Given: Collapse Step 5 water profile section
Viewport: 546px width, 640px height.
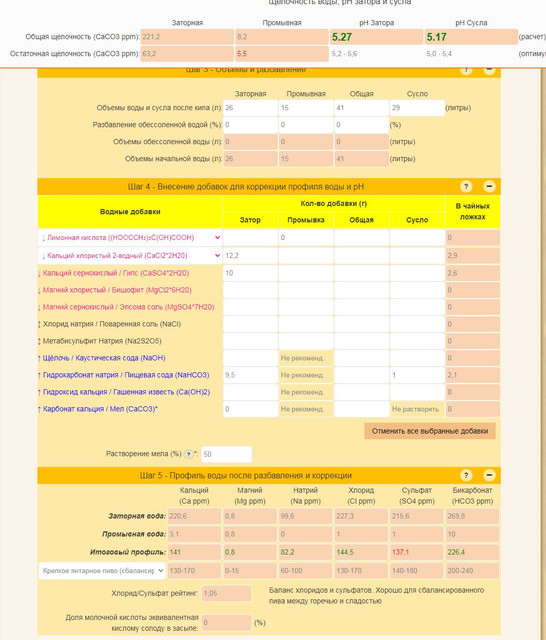Looking at the screenshot, I should [489, 475].
